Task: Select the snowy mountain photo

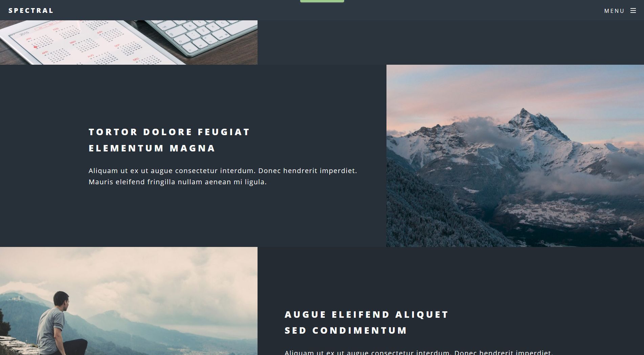Action: pyautogui.click(x=515, y=156)
